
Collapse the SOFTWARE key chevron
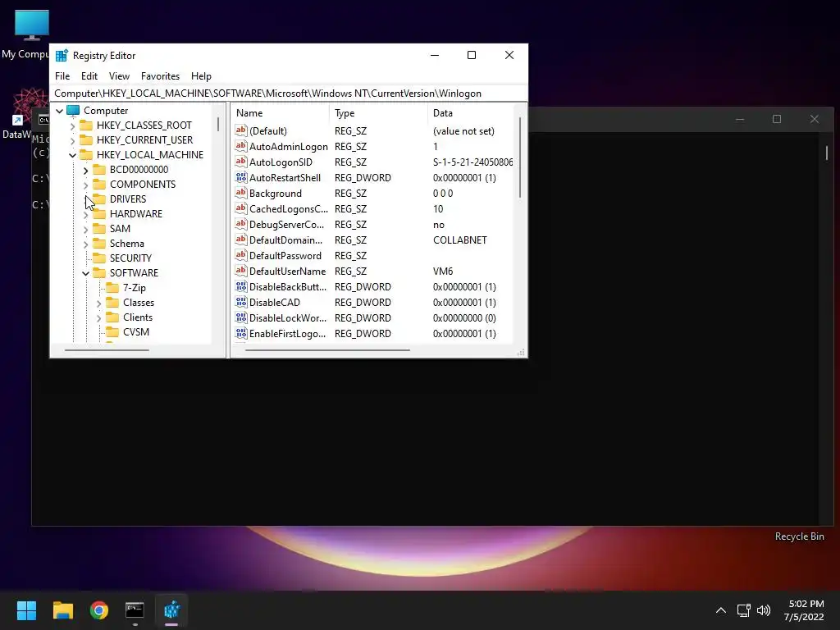point(85,273)
